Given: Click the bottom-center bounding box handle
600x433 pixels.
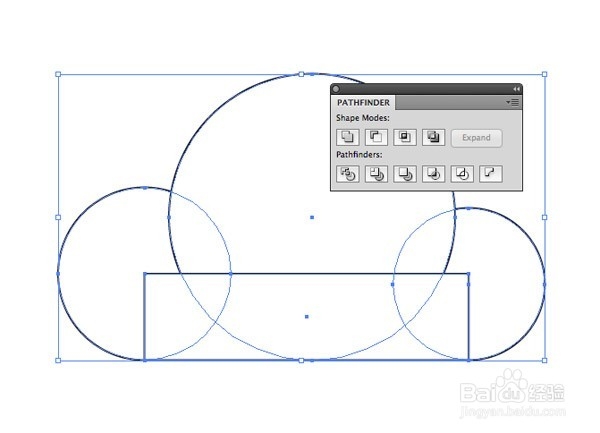Looking at the screenshot, I should (301, 360).
